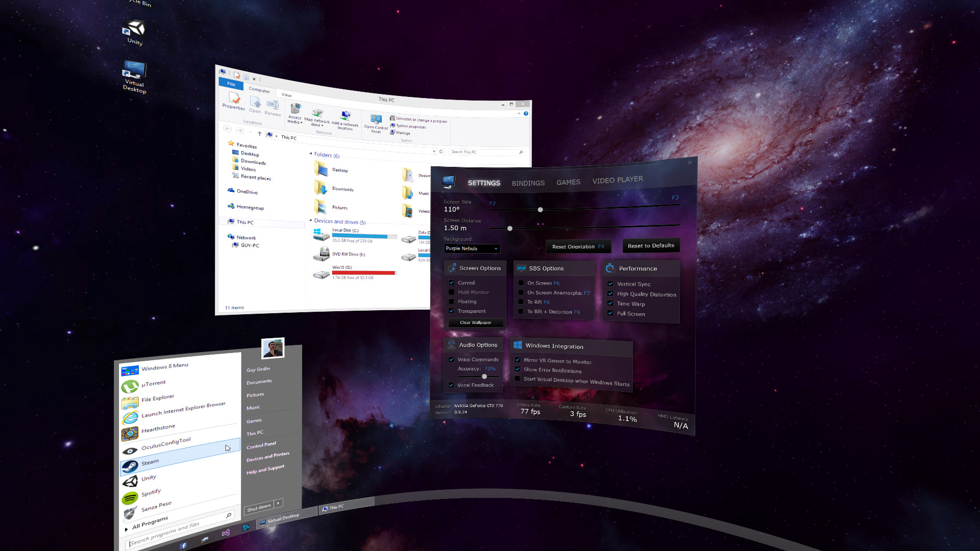Drag the Screen Distance slider to adjust

510,228
